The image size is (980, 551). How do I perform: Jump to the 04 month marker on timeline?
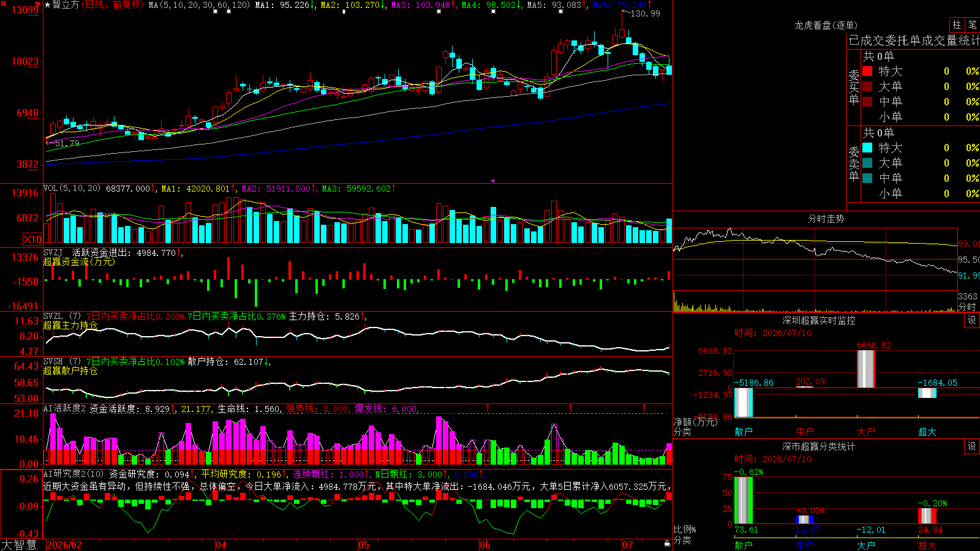221,545
